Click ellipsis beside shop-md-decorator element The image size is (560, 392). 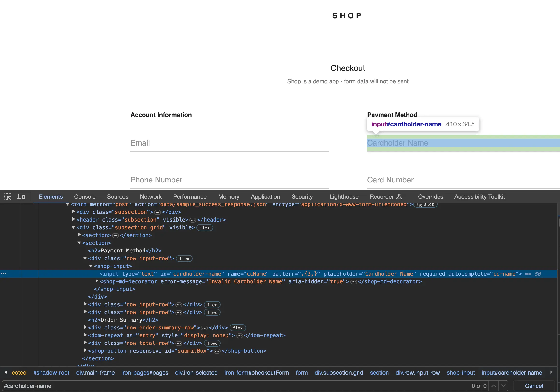[353, 282]
